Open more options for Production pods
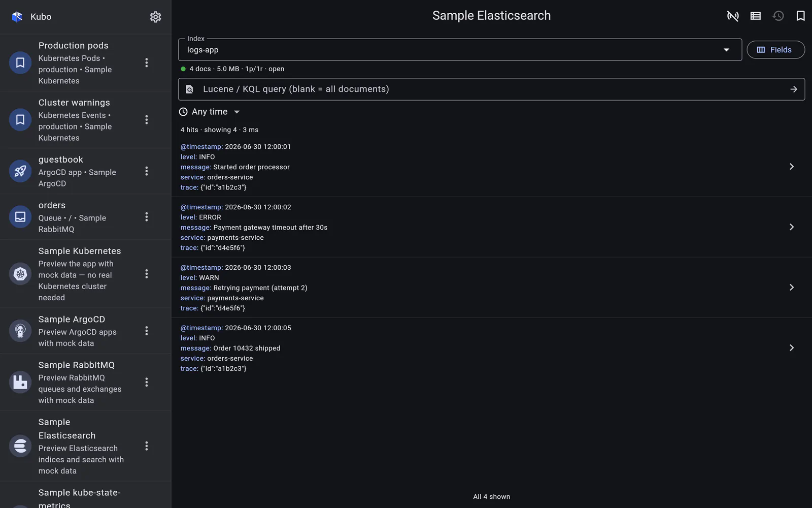The image size is (812, 508). click(147, 62)
